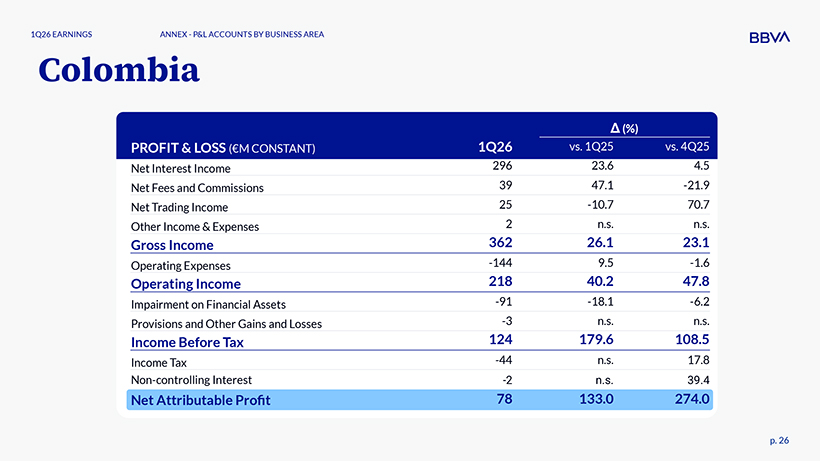Click the "vs. 4Q25" column header
The width and height of the screenshot is (820, 461).
687,147
